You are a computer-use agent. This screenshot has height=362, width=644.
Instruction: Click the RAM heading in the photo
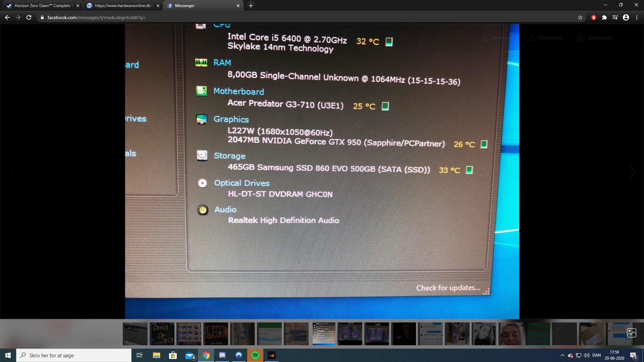[x=222, y=63]
